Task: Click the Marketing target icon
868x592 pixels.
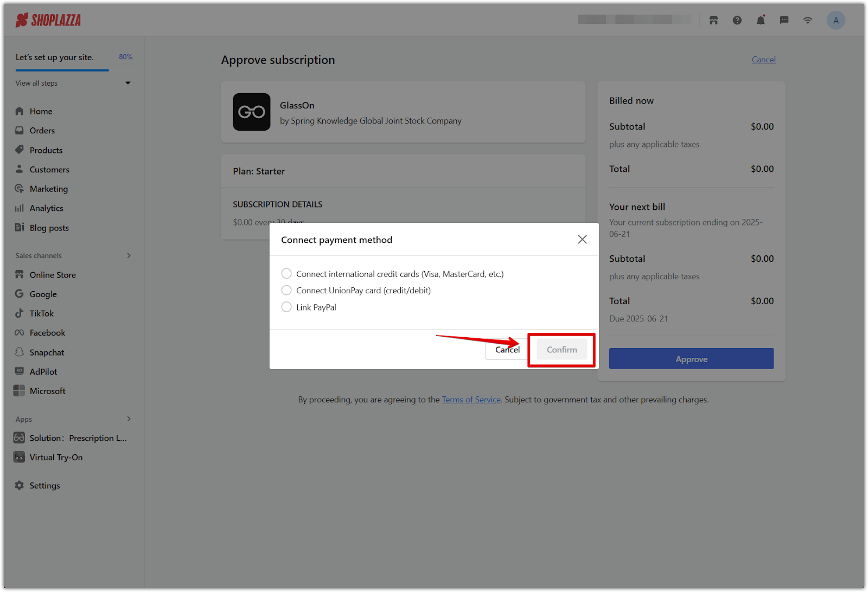Action: [20, 189]
